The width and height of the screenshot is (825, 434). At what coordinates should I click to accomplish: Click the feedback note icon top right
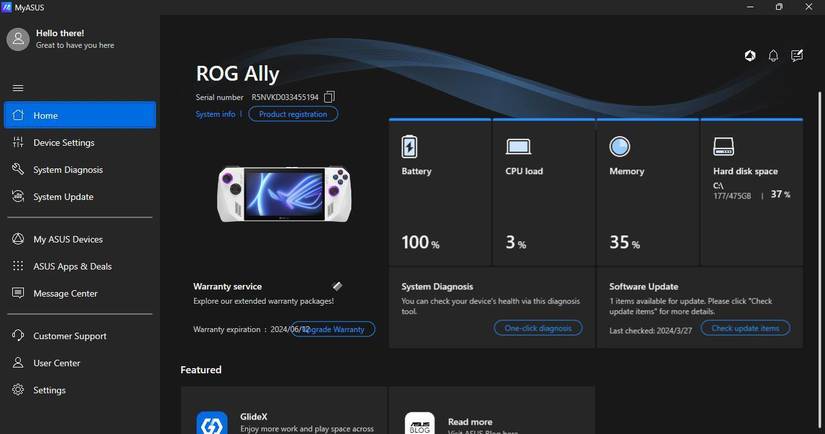797,56
